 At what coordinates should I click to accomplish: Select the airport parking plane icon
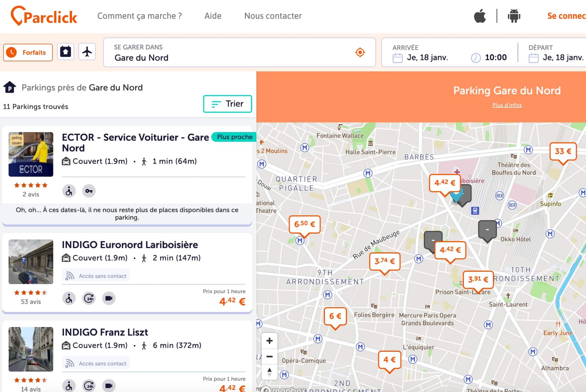pos(87,52)
